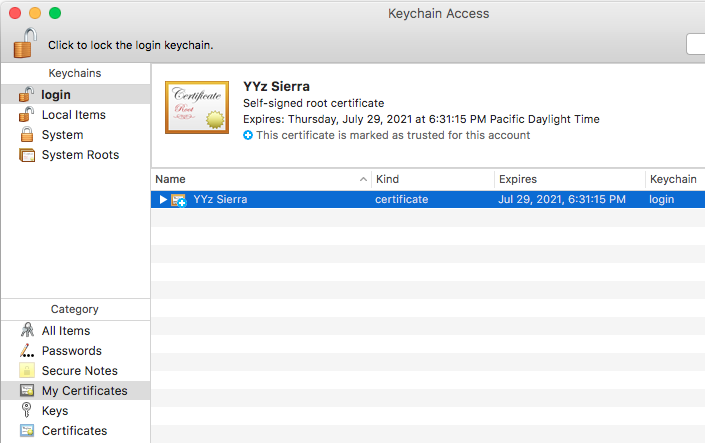Click the 'Jul 29, 2021, 6:31:15 PM' cell
This screenshot has height=443, width=705.
point(562,199)
